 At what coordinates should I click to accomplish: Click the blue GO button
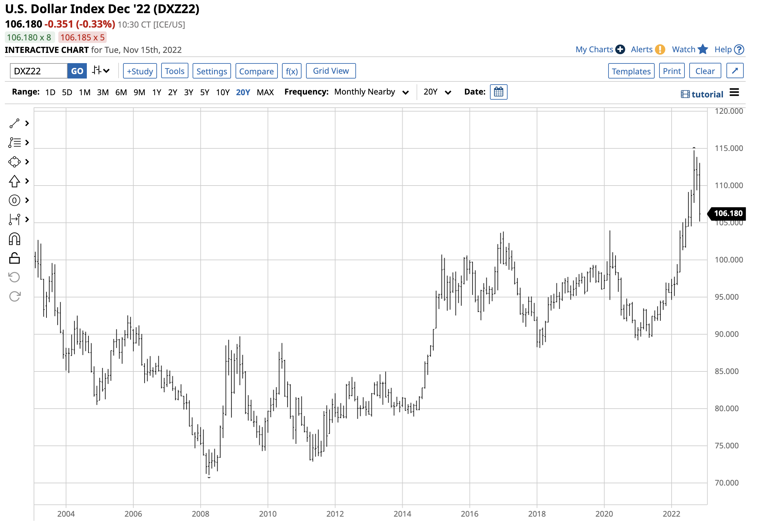(77, 71)
